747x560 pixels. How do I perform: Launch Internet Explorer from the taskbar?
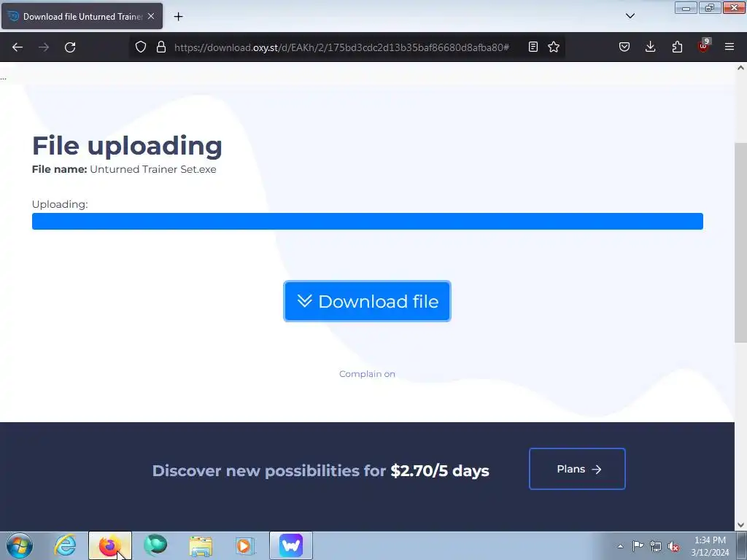click(65, 545)
